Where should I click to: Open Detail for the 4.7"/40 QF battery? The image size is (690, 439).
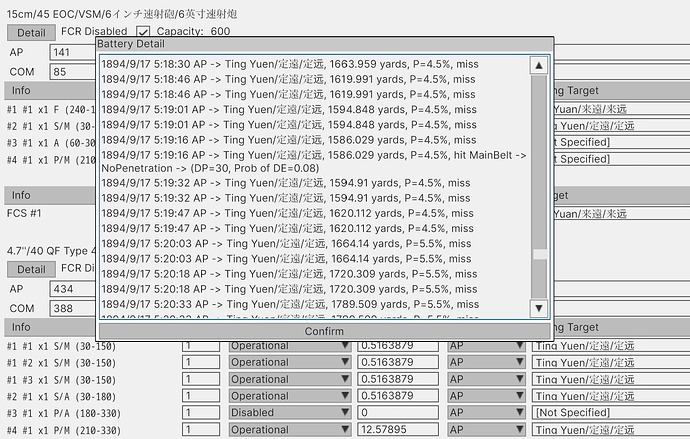(x=31, y=269)
